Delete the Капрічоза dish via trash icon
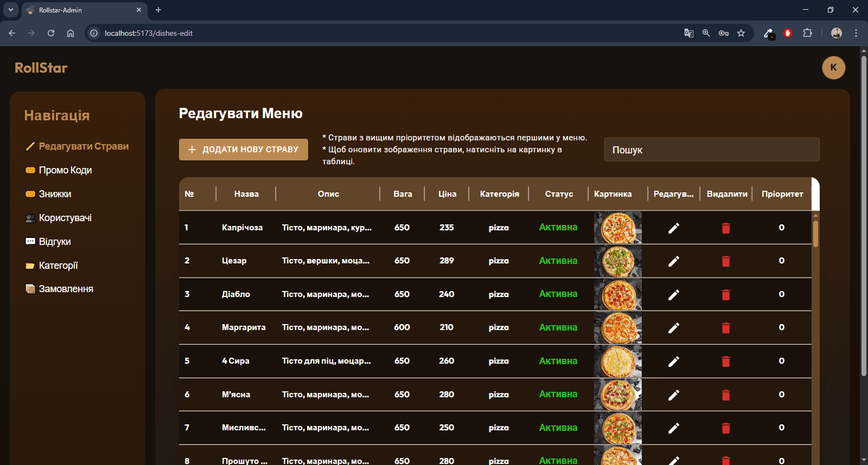Screen dimensions: 868x465 click(x=726, y=228)
